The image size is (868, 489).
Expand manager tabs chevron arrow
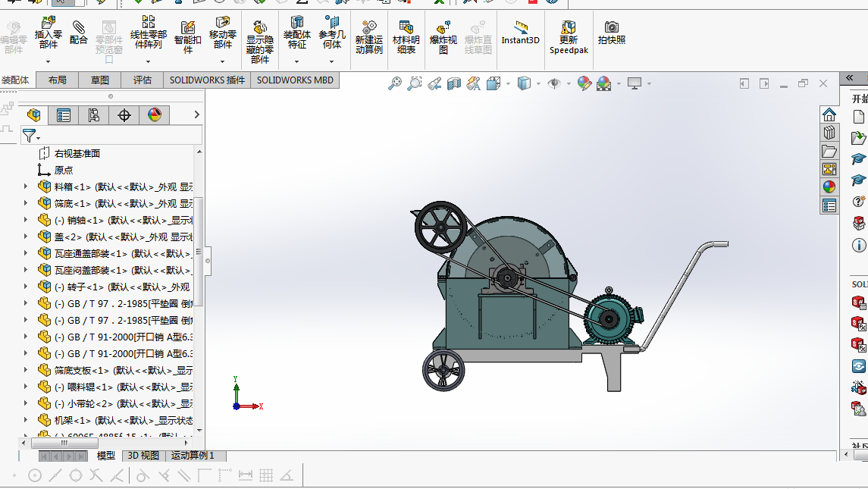click(x=196, y=114)
